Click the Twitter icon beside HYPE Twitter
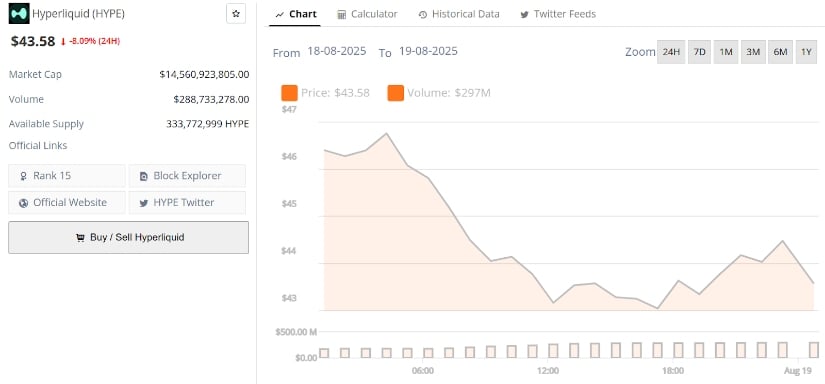The image size is (825, 384). click(x=144, y=203)
